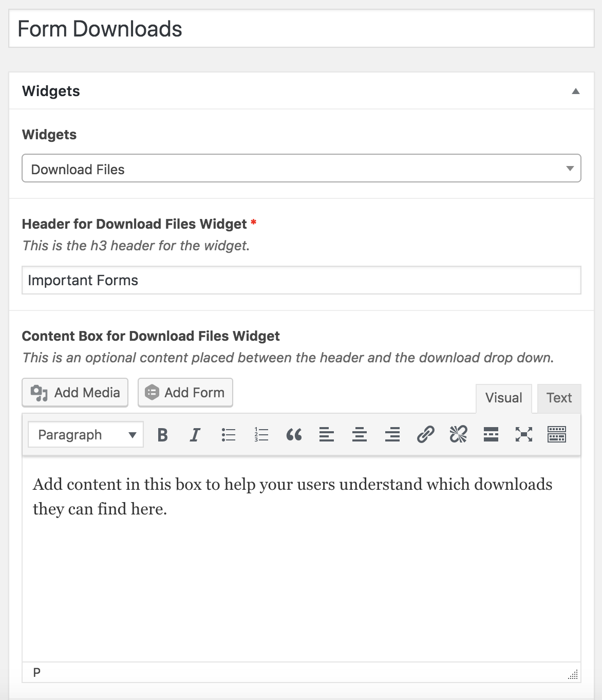The image size is (602, 700).
Task: Enable distraction-free fullscreen mode
Action: (x=524, y=435)
